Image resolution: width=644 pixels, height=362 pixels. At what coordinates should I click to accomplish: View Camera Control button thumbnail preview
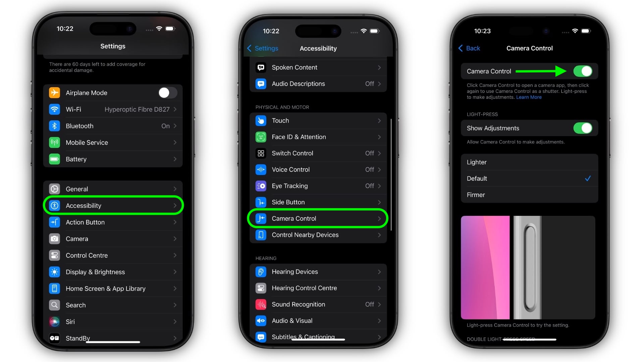(529, 267)
